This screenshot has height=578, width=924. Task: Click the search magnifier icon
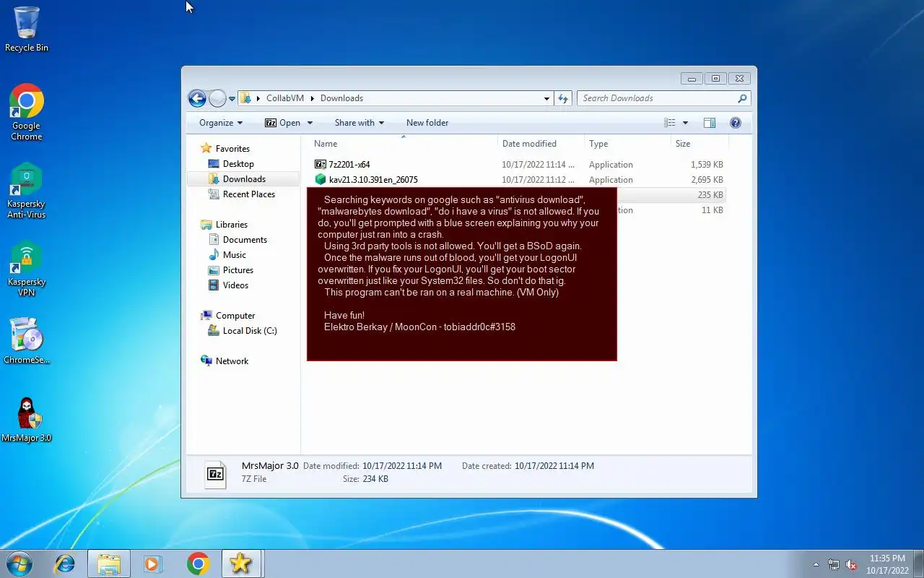point(742,98)
